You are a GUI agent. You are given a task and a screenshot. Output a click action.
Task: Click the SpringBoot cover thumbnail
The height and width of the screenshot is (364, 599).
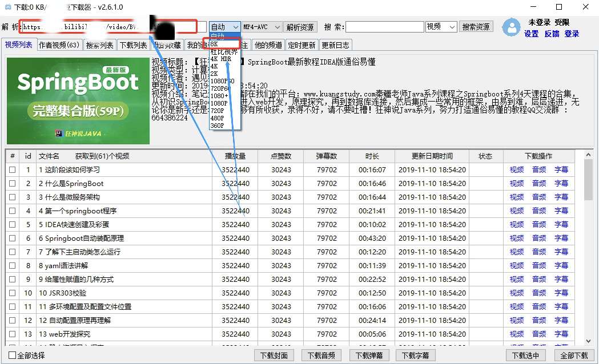tap(78, 101)
